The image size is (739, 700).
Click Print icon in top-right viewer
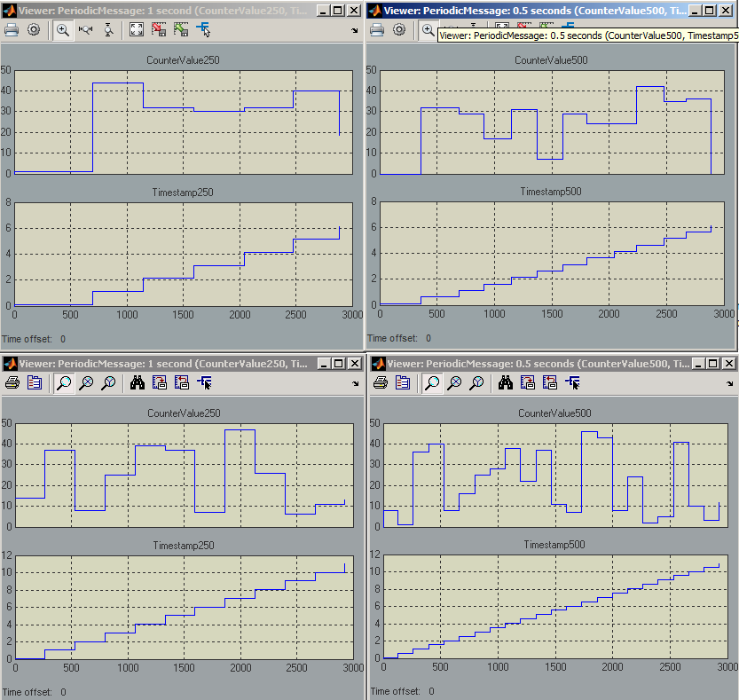(x=376, y=29)
